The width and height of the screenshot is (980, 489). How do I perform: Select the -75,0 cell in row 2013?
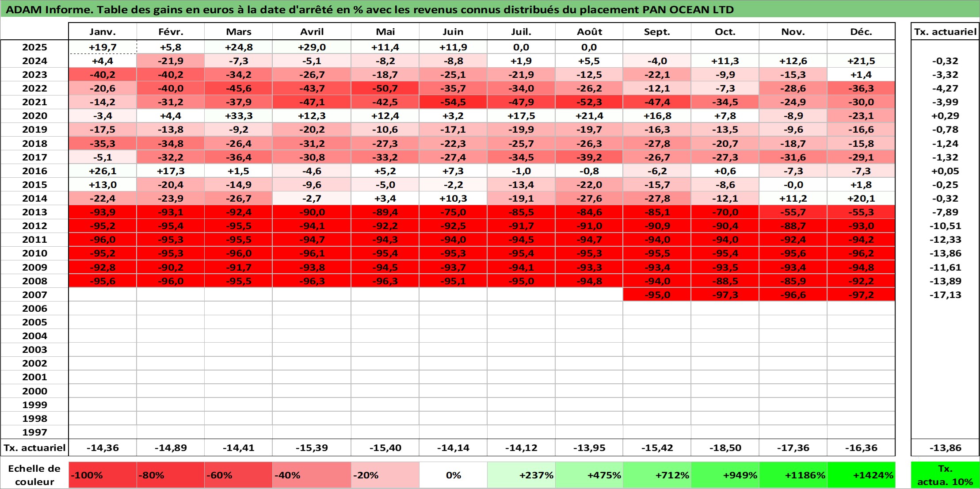(453, 212)
